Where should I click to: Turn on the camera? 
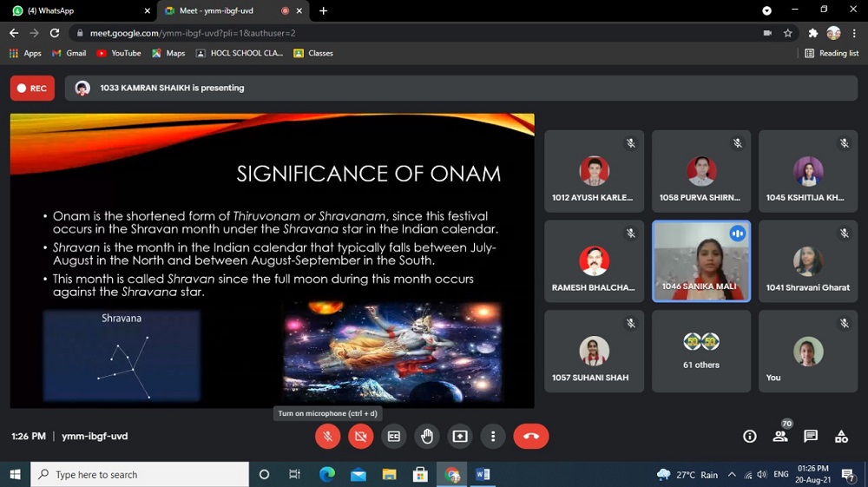tap(361, 437)
